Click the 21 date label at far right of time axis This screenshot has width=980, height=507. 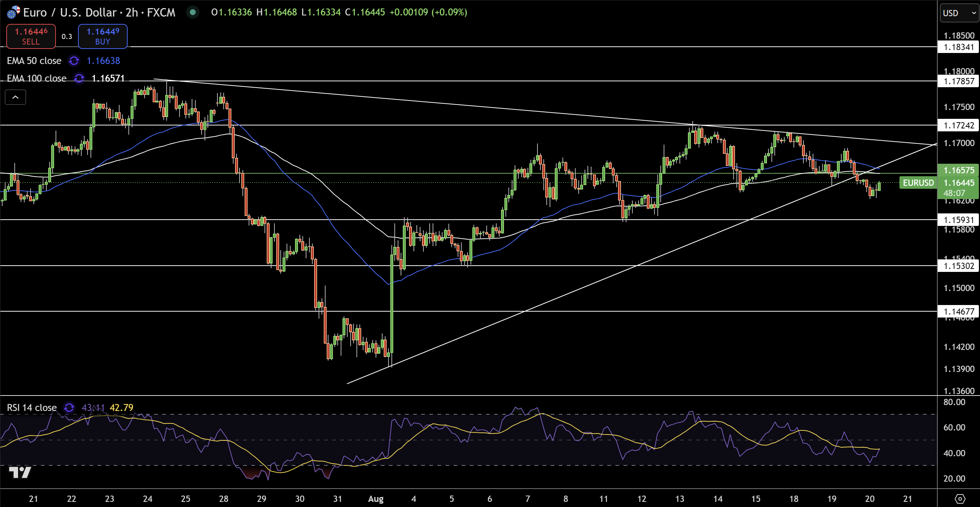pyautogui.click(x=908, y=499)
